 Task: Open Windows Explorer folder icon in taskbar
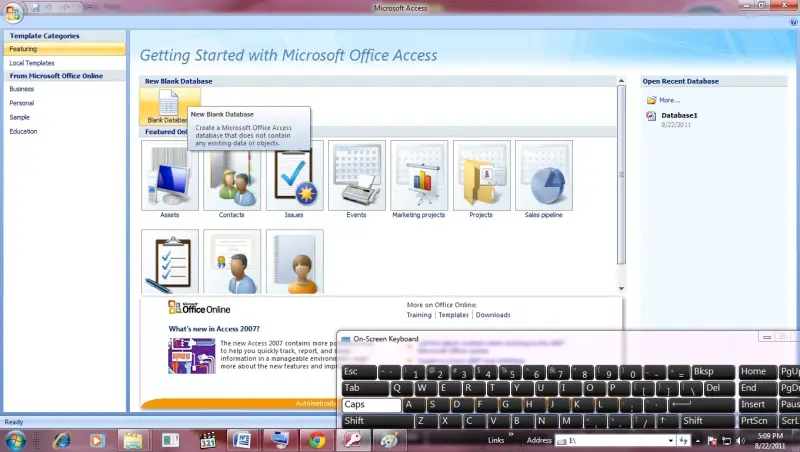[133, 440]
